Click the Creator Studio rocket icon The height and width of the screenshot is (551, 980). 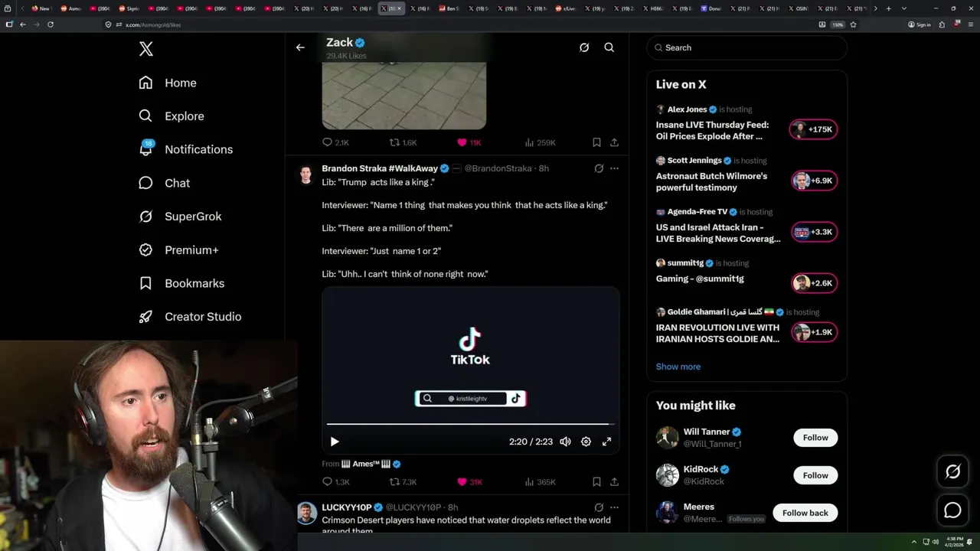coord(145,317)
